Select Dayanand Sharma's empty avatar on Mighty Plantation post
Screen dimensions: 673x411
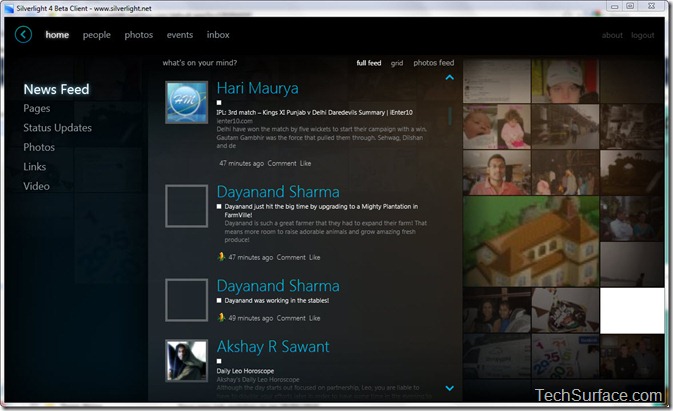(x=186, y=205)
